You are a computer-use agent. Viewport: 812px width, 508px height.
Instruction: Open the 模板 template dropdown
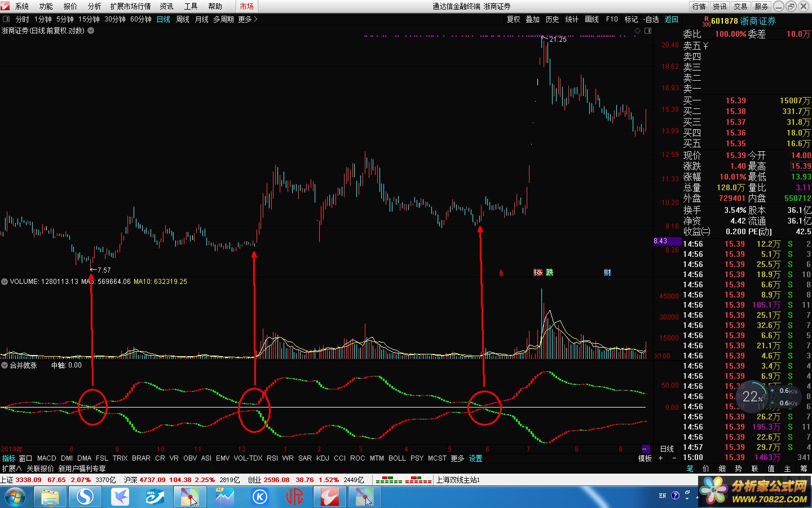(645, 458)
